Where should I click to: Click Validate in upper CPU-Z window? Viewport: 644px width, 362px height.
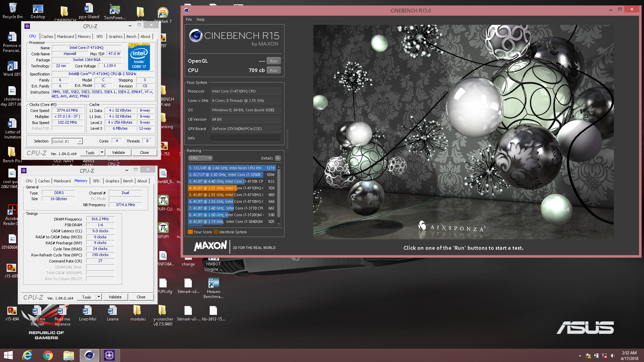(118, 153)
